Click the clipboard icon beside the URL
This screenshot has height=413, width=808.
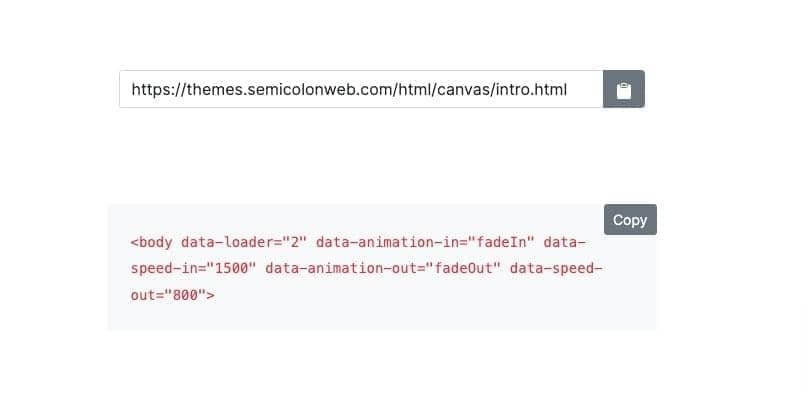click(x=624, y=90)
